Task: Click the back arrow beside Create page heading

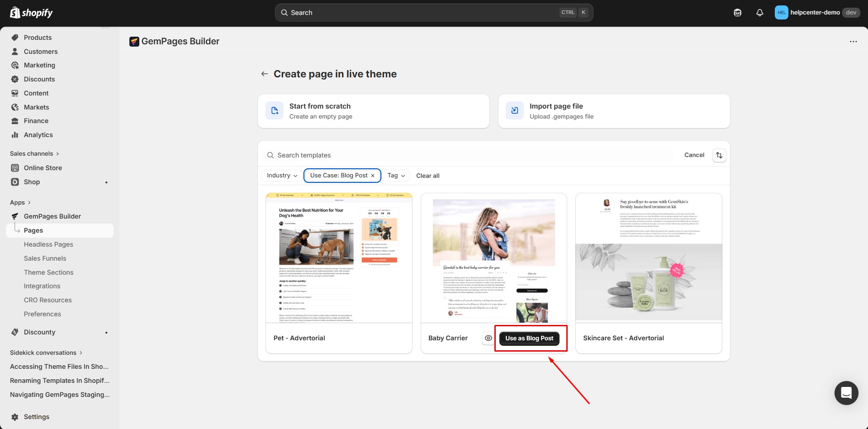Action: (265, 74)
